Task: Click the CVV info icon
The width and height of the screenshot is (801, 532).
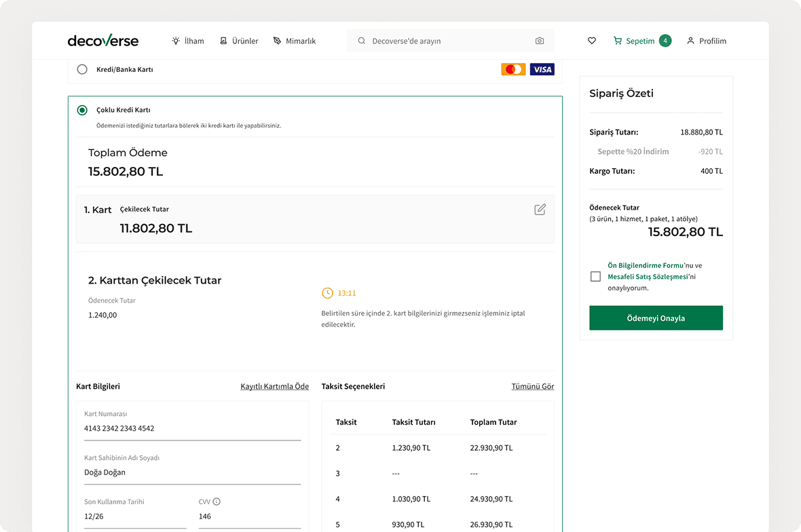Action: 217,502
